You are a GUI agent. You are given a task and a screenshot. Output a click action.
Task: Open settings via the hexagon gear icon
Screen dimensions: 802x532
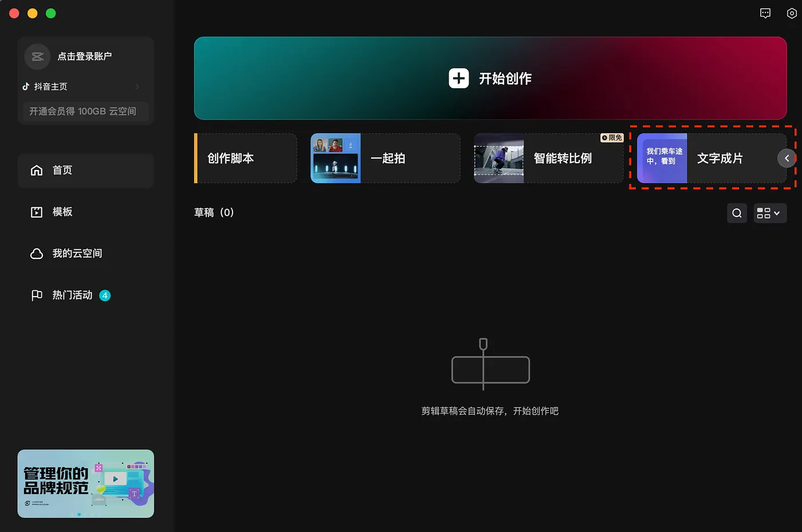pos(792,13)
